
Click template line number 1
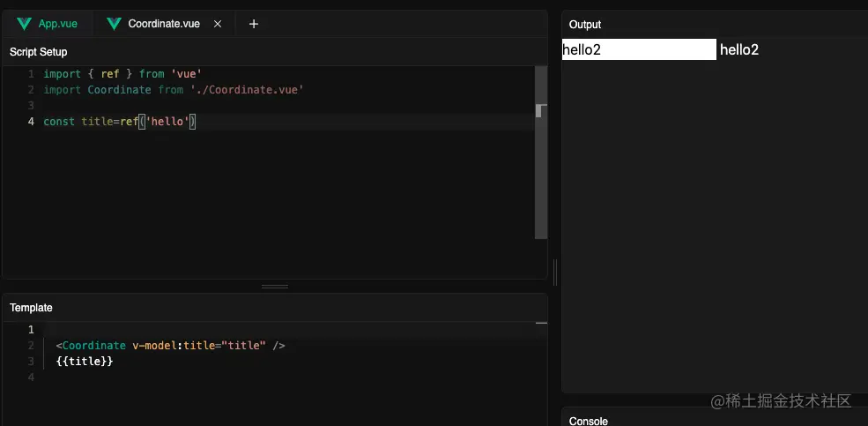click(x=31, y=330)
